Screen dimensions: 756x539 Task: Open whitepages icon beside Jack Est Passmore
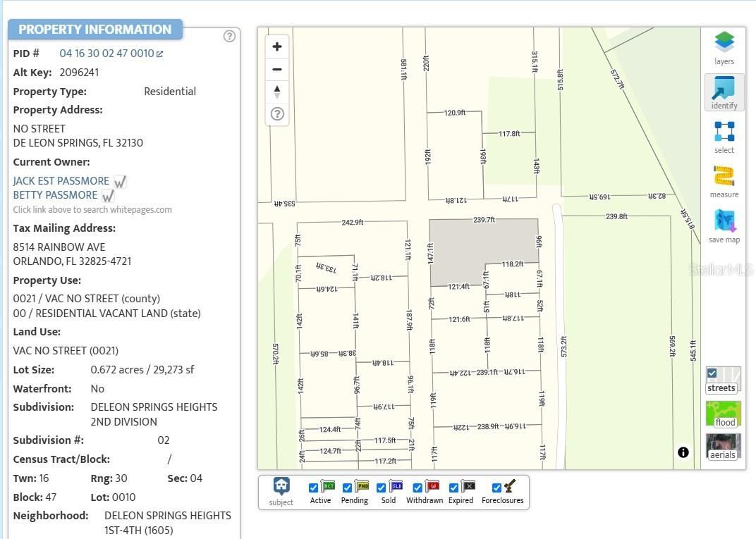(x=120, y=182)
